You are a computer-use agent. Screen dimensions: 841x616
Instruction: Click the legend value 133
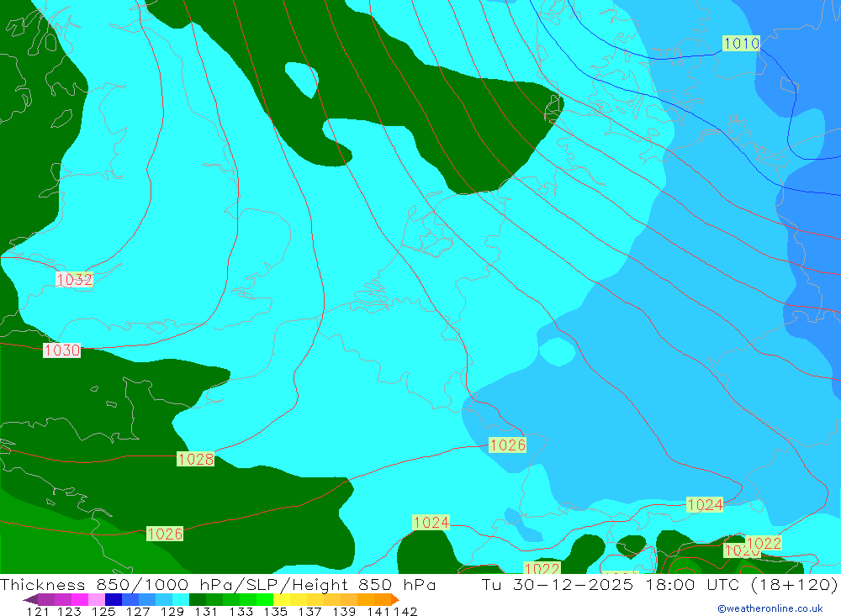(x=241, y=611)
